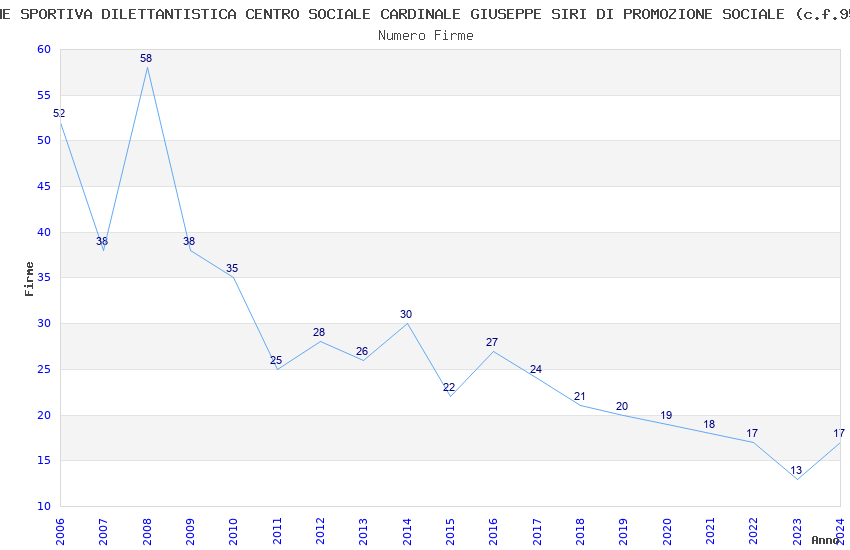Click the 2010 x-axis year label
The width and height of the screenshot is (850, 550).
click(233, 531)
